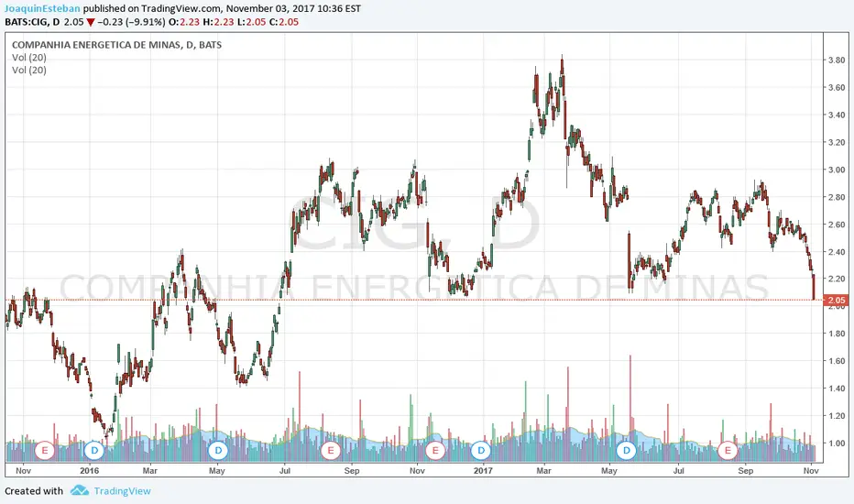This screenshot has width=854, height=504.
Task: Click the 2.60 price axis label
Action: point(837,224)
